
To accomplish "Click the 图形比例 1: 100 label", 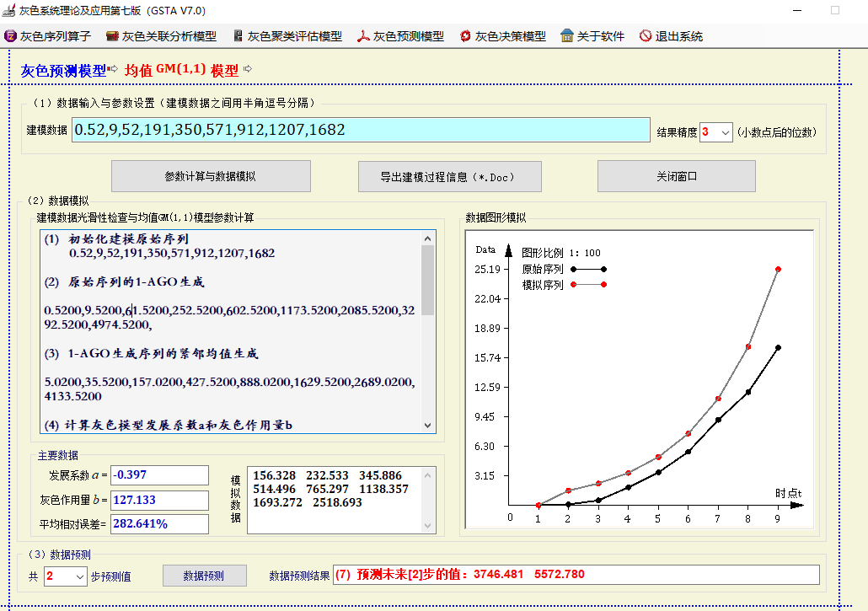I will point(560,253).
